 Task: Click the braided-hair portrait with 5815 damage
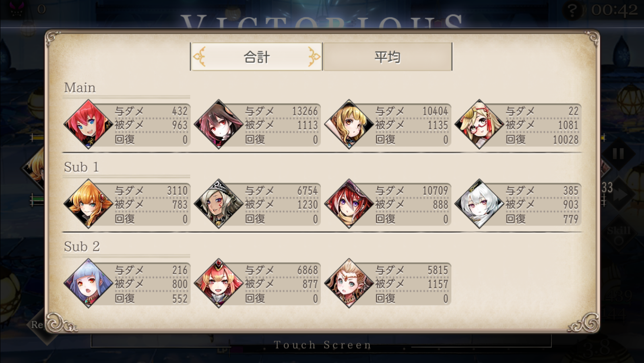[349, 283]
